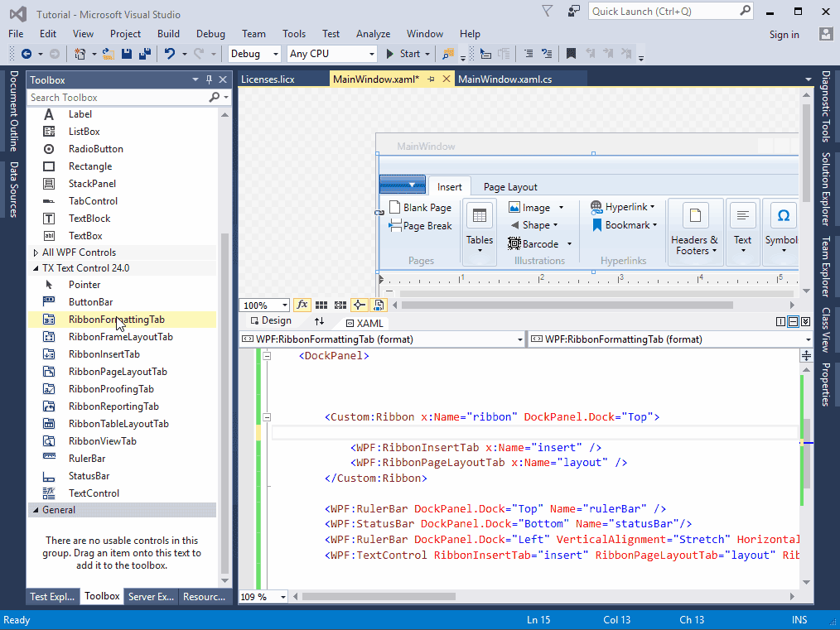Toggle the effects (fx) button in designer
The width and height of the screenshot is (840, 630).
coord(302,305)
